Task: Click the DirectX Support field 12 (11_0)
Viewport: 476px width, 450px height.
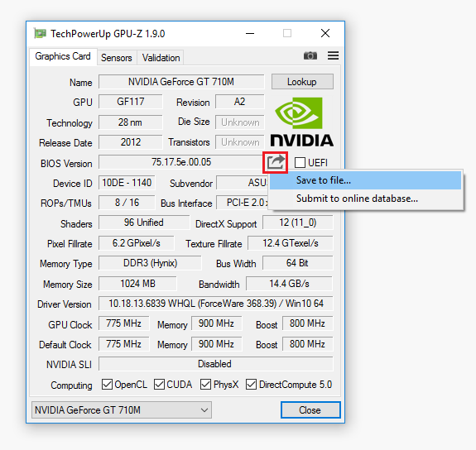Action: click(x=298, y=223)
